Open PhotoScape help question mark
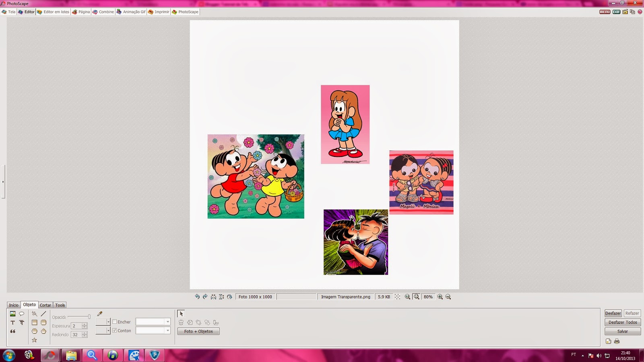This screenshot has height=362, width=644. pos(640,12)
